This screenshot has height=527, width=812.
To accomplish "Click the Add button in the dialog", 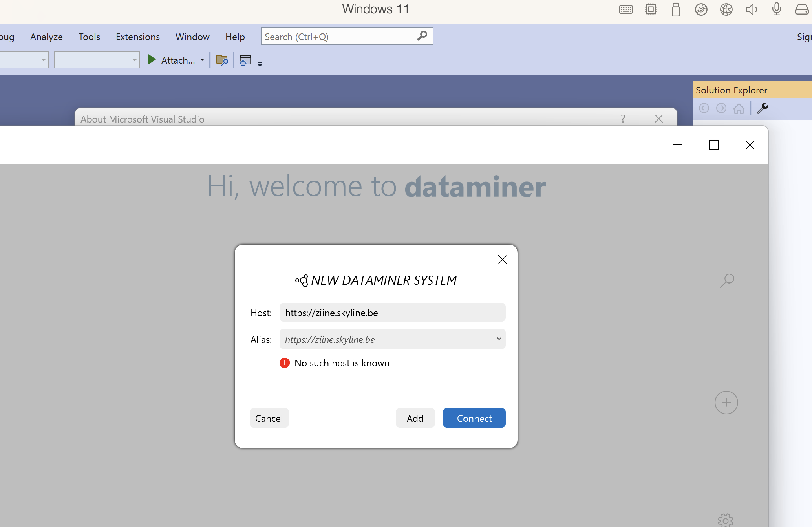I will coord(415,418).
